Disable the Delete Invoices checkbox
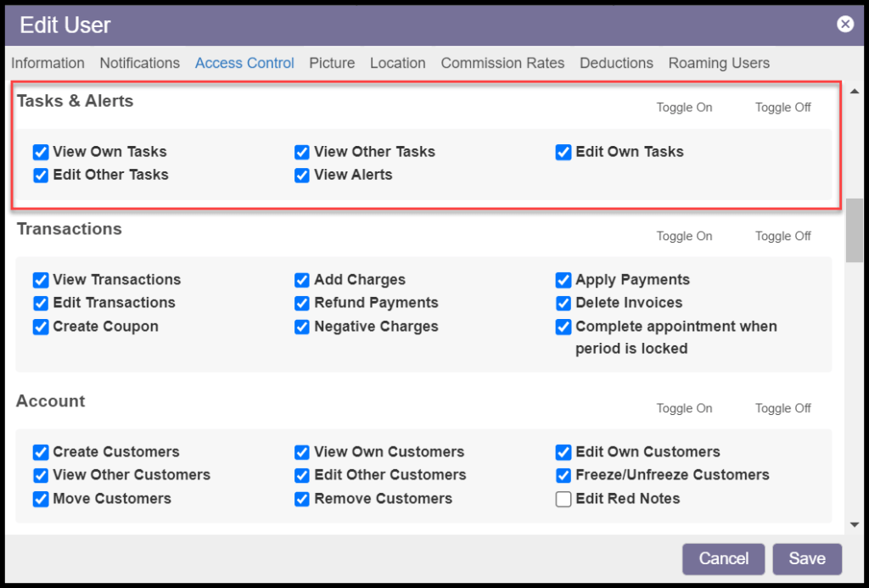This screenshot has height=588, width=869. tap(563, 303)
